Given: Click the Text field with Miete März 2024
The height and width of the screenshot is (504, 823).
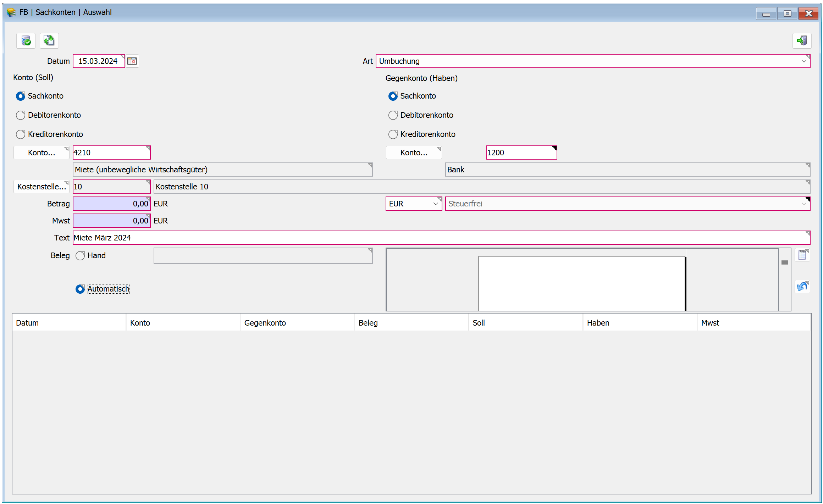Looking at the screenshot, I should coord(441,238).
